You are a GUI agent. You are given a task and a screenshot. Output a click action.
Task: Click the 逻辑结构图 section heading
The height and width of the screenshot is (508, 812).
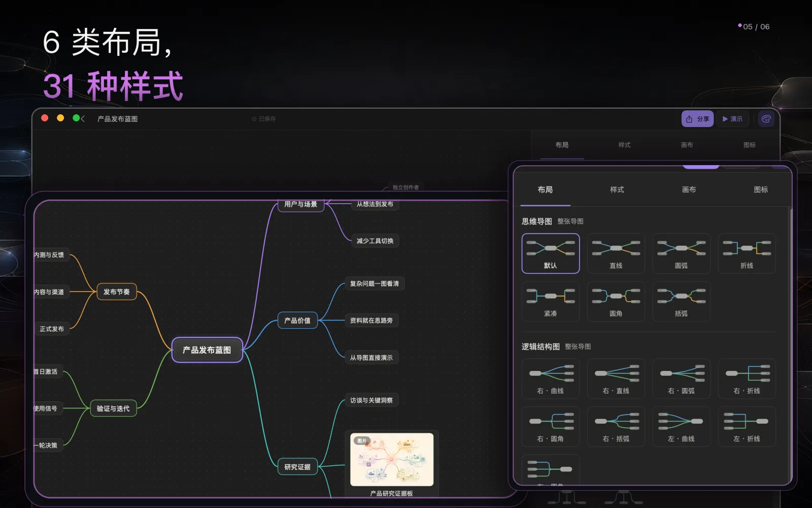pyautogui.click(x=540, y=346)
